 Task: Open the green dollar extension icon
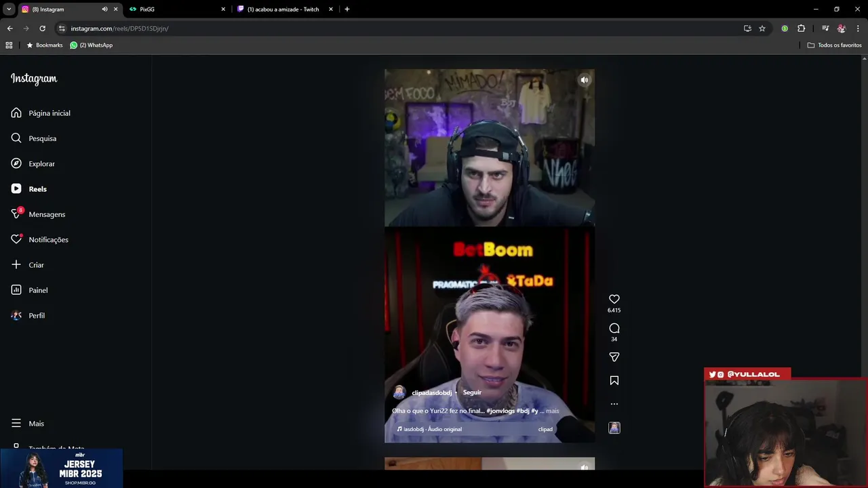pos(785,28)
